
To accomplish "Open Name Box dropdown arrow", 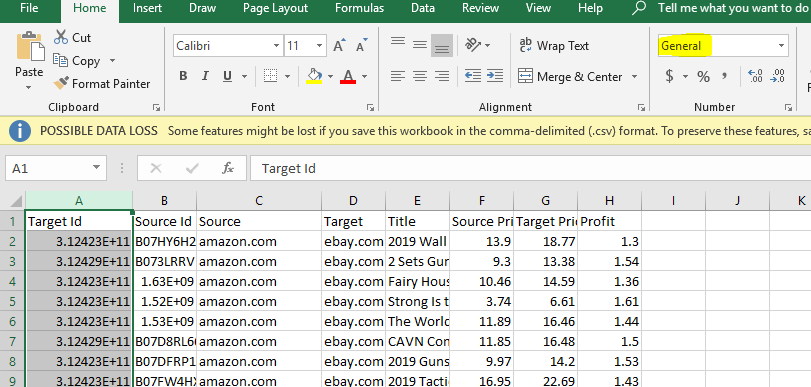I will (x=96, y=168).
